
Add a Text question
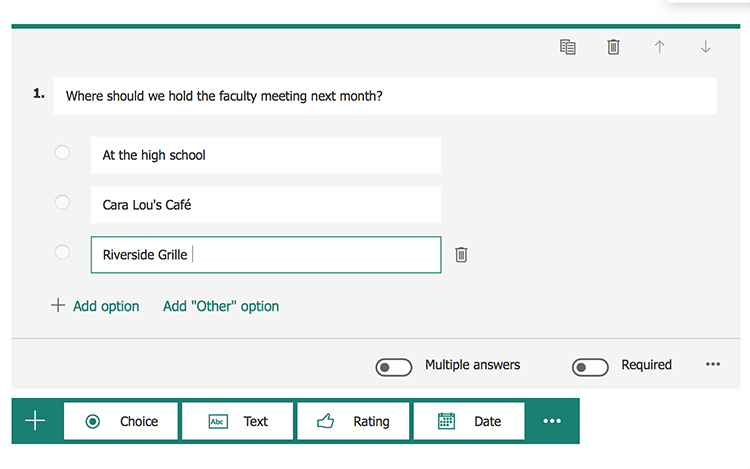pos(238,421)
